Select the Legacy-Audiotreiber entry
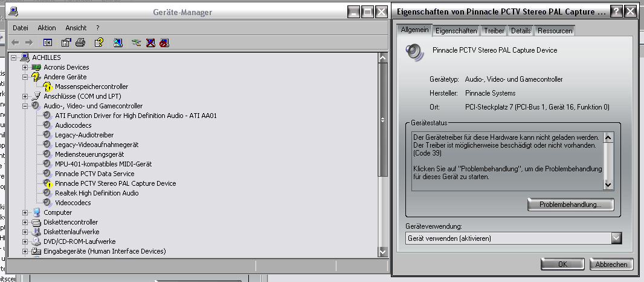The width and height of the screenshot is (644, 282). pyautogui.click(x=84, y=135)
